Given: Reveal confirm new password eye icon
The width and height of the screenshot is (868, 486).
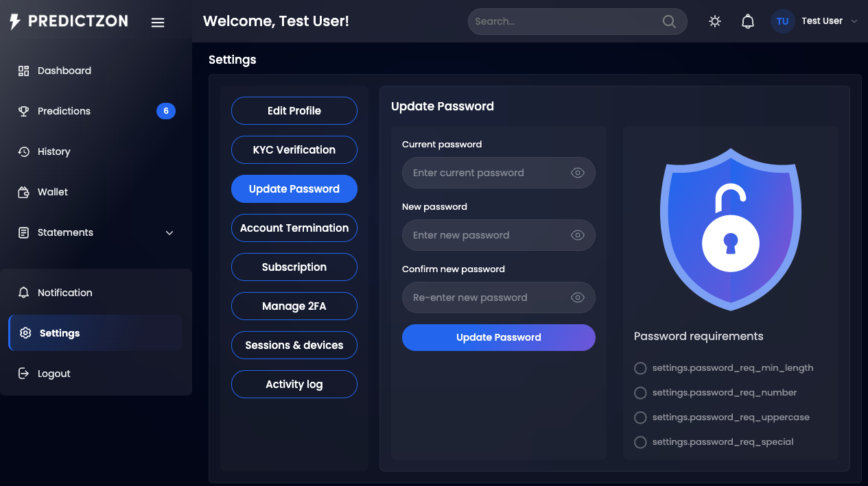Looking at the screenshot, I should tap(578, 297).
